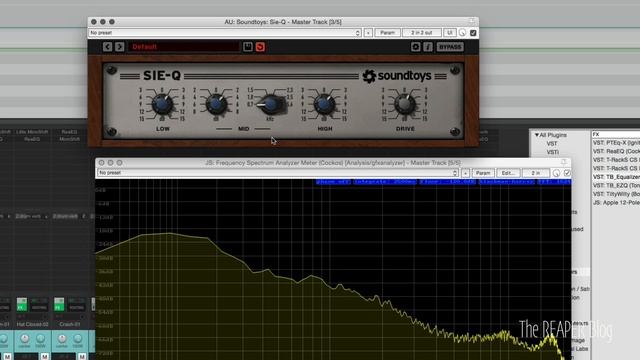Toggle the Sie-Q plugin enable checkbox

[x=473, y=33]
